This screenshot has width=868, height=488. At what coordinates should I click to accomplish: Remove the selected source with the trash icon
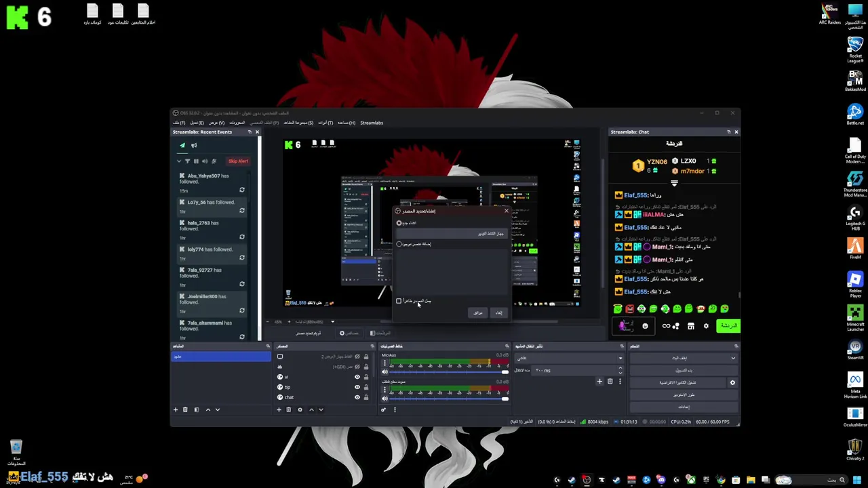[288, 409]
